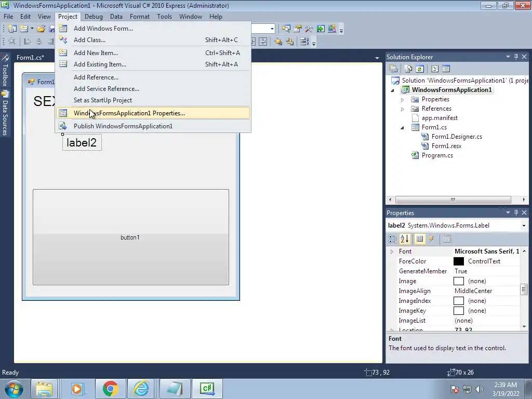
Task: Click button1 on the form designer
Action: (131, 237)
